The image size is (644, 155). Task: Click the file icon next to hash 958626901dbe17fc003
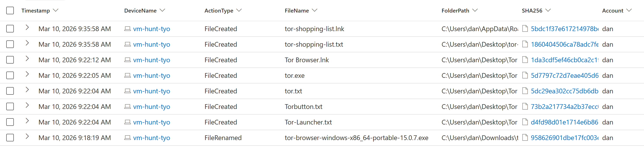pos(525,137)
